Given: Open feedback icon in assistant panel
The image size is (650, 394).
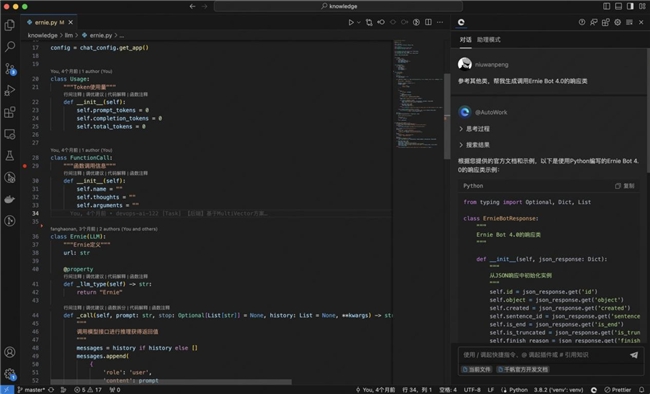Looking at the screenshot, I should click(x=594, y=22).
